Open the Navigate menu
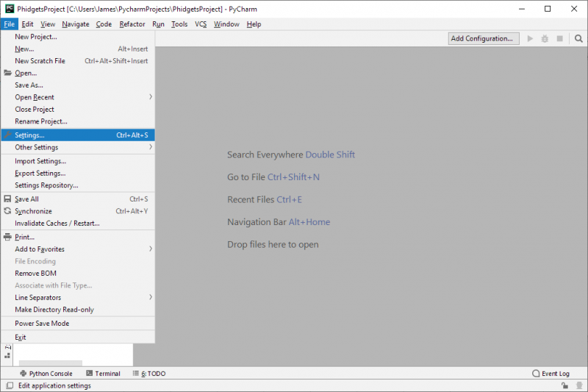Screen dimensions: 588x392 76,24
